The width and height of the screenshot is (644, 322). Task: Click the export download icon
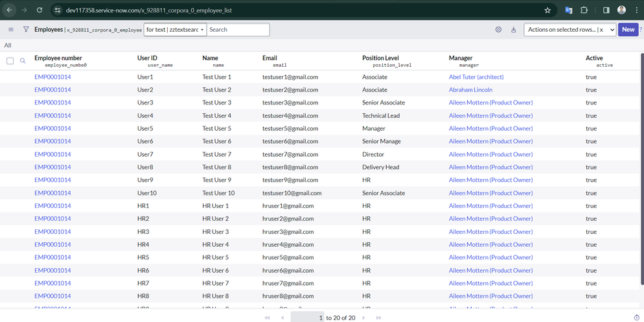[513, 30]
